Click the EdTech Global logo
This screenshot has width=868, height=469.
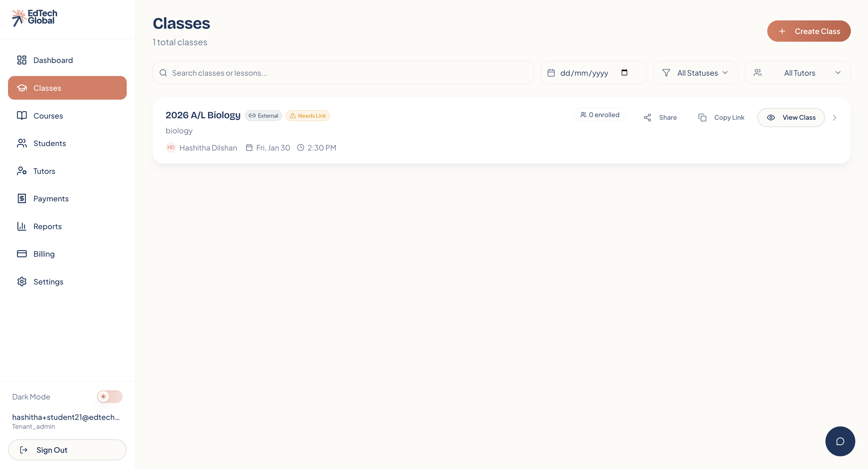(x=35, y=17)
